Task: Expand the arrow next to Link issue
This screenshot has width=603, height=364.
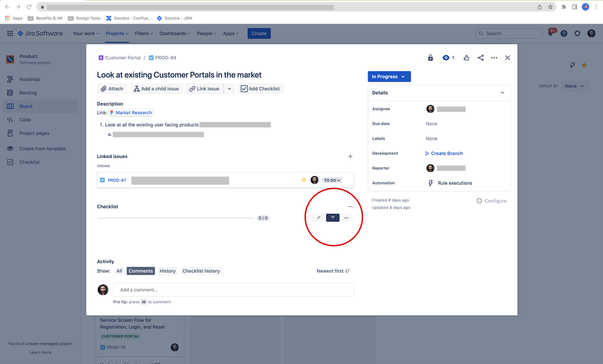Action: click(229, 89)
